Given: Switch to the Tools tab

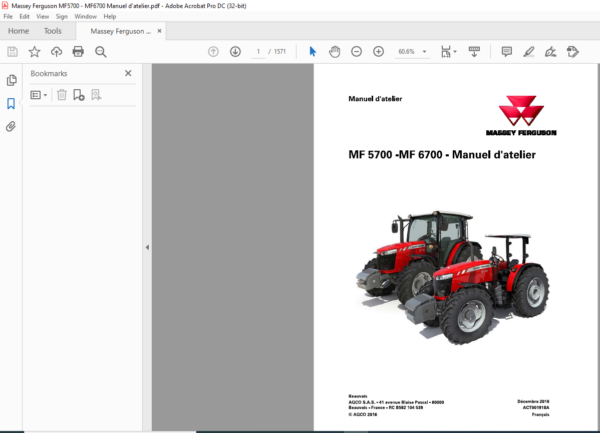Looking at the screenshot, I should pyautogui.click(x=52, y=31).
